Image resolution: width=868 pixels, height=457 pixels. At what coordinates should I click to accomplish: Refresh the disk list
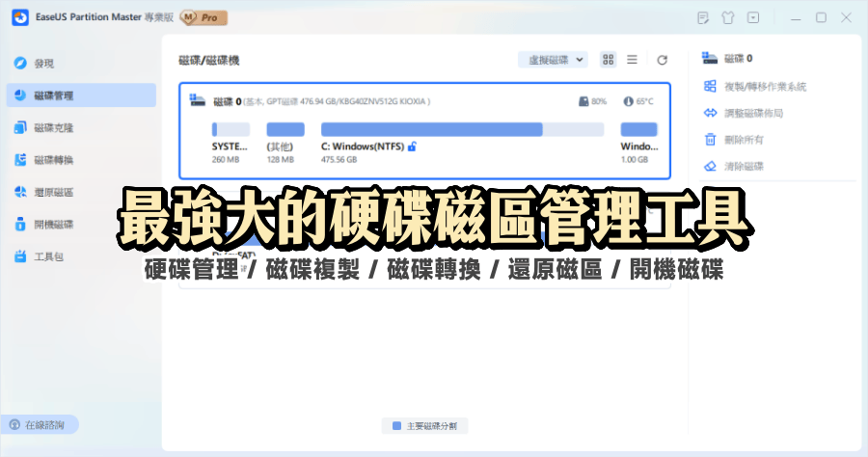point(662,60)
